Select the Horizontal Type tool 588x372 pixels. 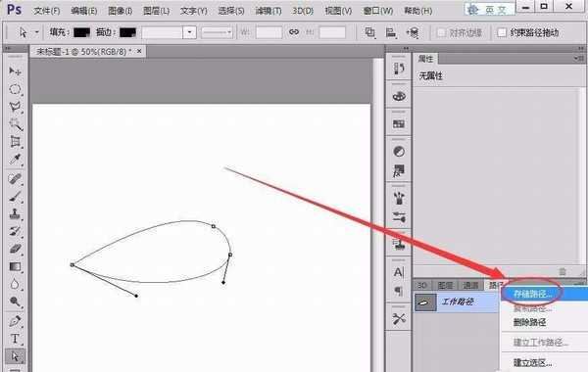[x=15, y=339]
